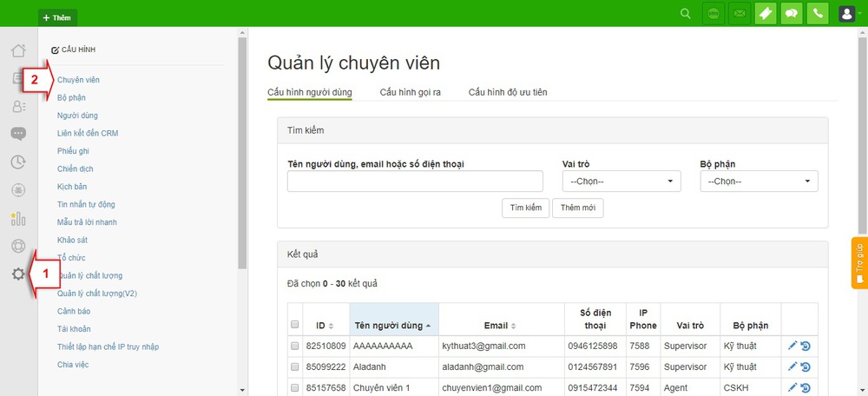Open the chat bubbles icon in header
Viewport: 868px width, 396px height.
click(x=792, y=14)
